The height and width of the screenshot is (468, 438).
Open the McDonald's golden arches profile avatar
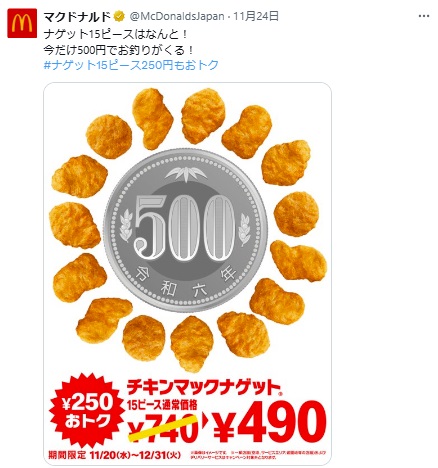[x=22, y=23]
